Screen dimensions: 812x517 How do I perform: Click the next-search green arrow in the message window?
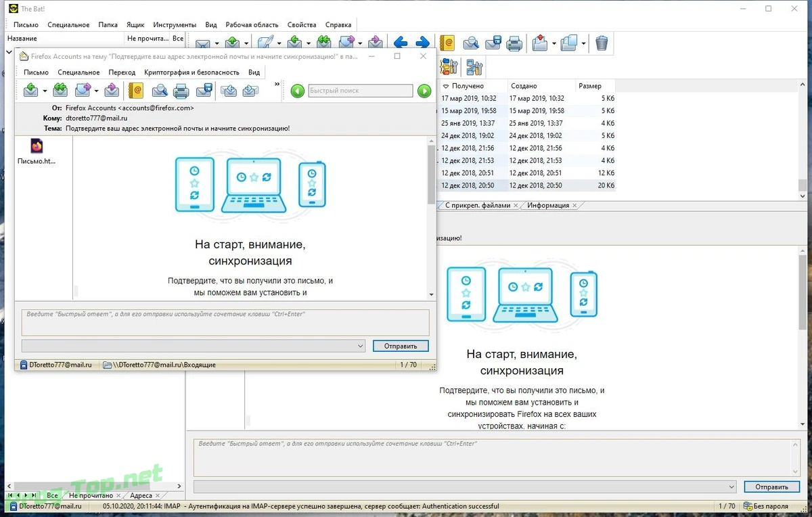pos(424,91)
